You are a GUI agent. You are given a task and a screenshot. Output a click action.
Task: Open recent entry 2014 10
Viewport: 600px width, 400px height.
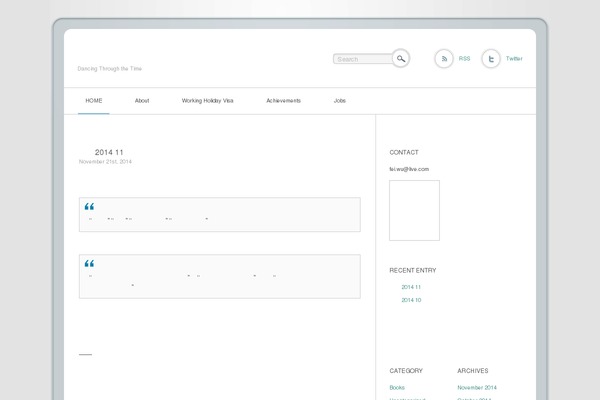pos(411,300)
